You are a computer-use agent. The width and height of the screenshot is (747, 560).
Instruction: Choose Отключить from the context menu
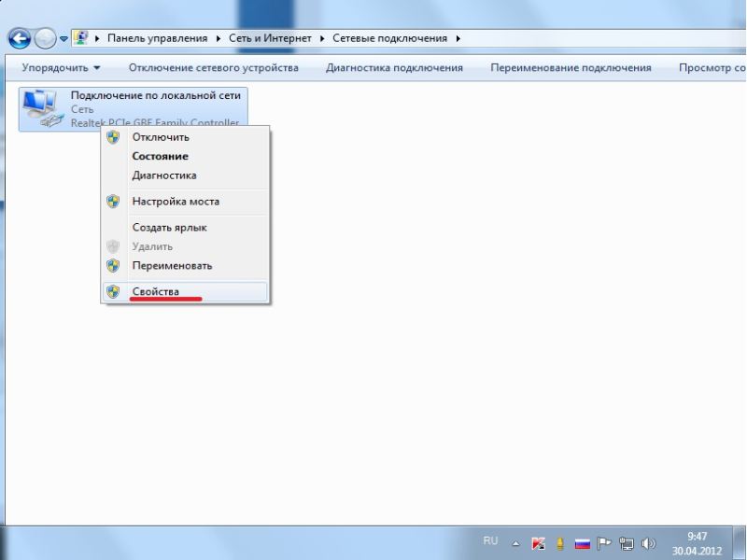pos(161,137)
